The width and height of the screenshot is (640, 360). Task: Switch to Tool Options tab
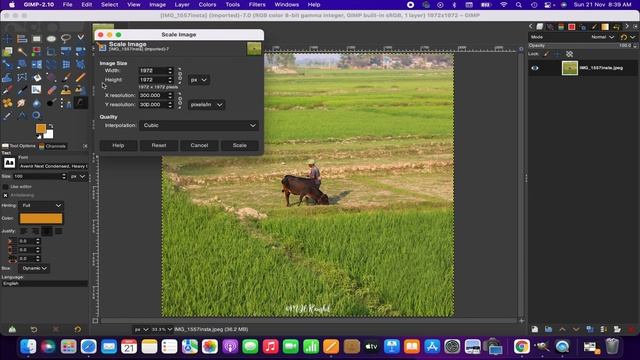19,146
